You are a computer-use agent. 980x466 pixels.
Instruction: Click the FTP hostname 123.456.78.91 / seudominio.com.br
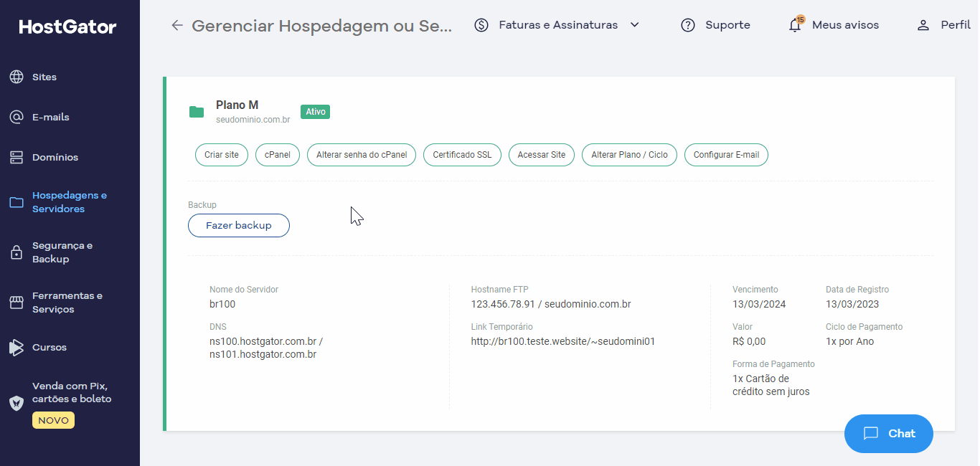tap(551, 304)
